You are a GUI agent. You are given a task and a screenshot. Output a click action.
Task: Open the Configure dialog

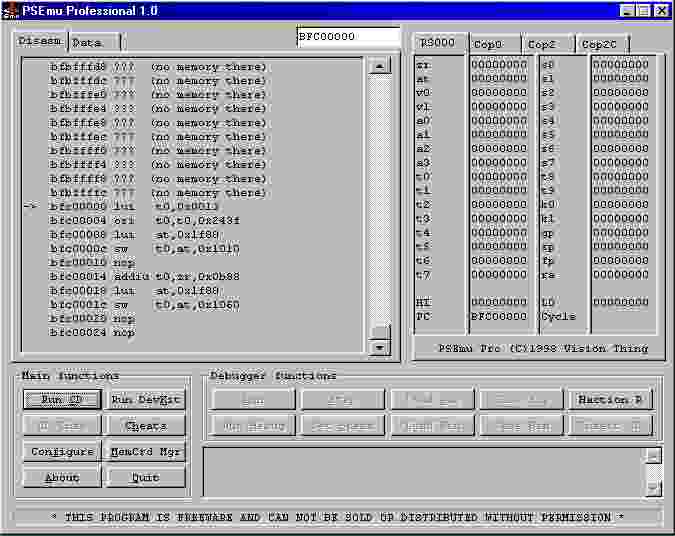click(x=61, y=452)
